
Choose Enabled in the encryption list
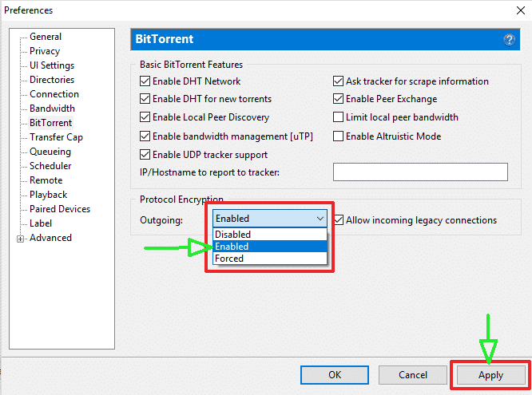(270, 247)
